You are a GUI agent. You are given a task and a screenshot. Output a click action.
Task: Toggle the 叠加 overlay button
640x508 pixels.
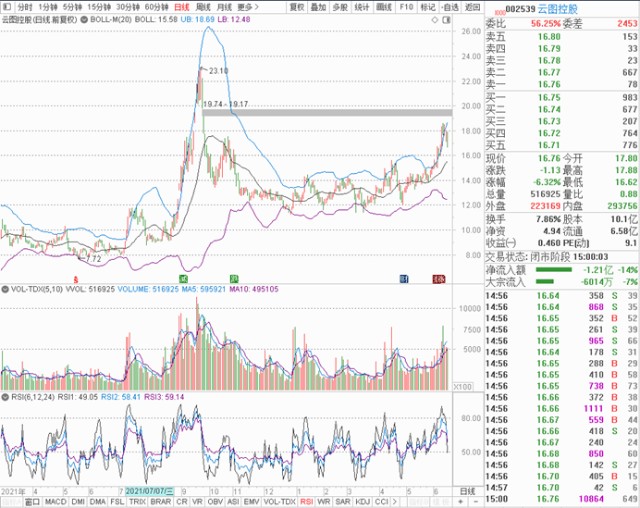point(319,6)
